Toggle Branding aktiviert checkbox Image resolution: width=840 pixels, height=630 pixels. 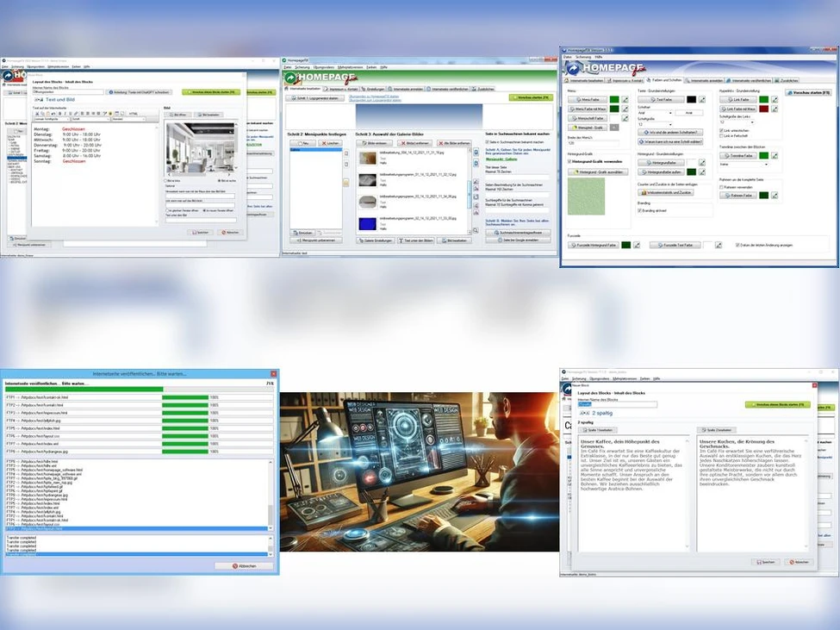639,210
